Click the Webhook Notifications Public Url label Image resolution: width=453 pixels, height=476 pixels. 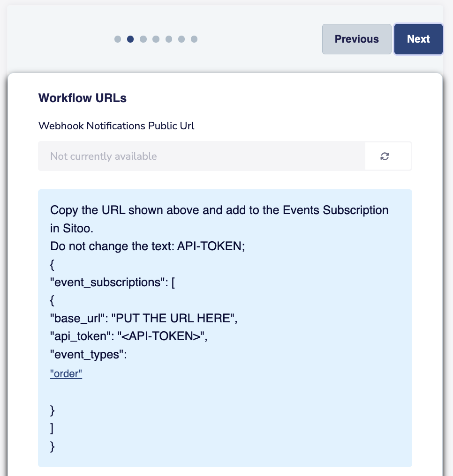coord(116,126)
